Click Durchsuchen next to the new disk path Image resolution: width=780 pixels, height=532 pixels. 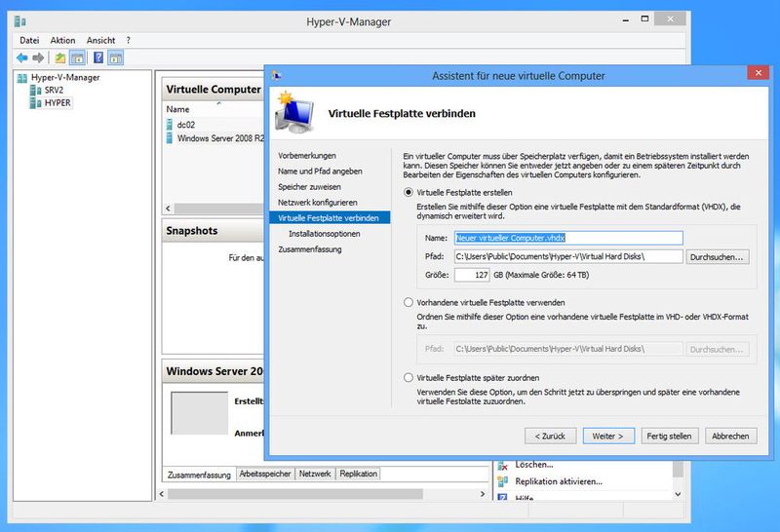(x=717, y=257)
